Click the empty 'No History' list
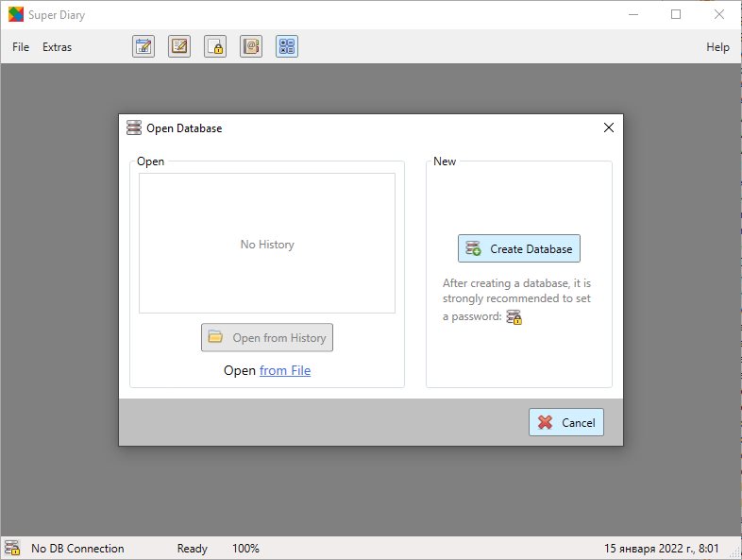The width and height of the screenshot is (742, 560). tap(267, 243)
